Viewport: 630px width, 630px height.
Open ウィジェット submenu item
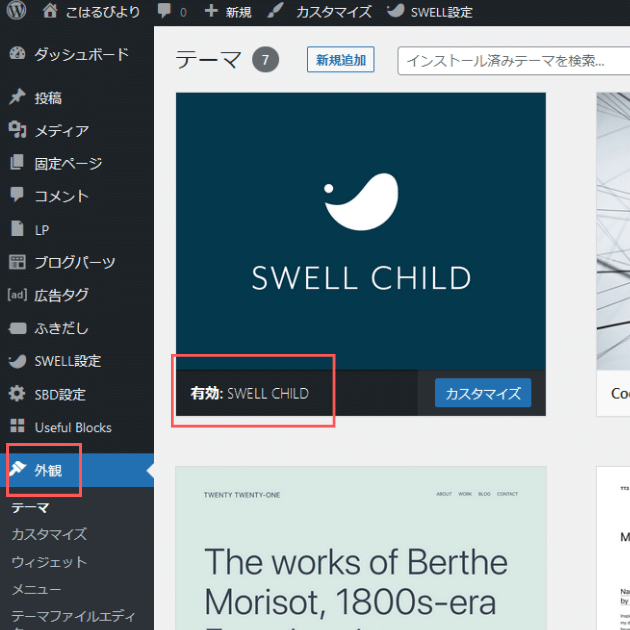(x=49, y=562)
